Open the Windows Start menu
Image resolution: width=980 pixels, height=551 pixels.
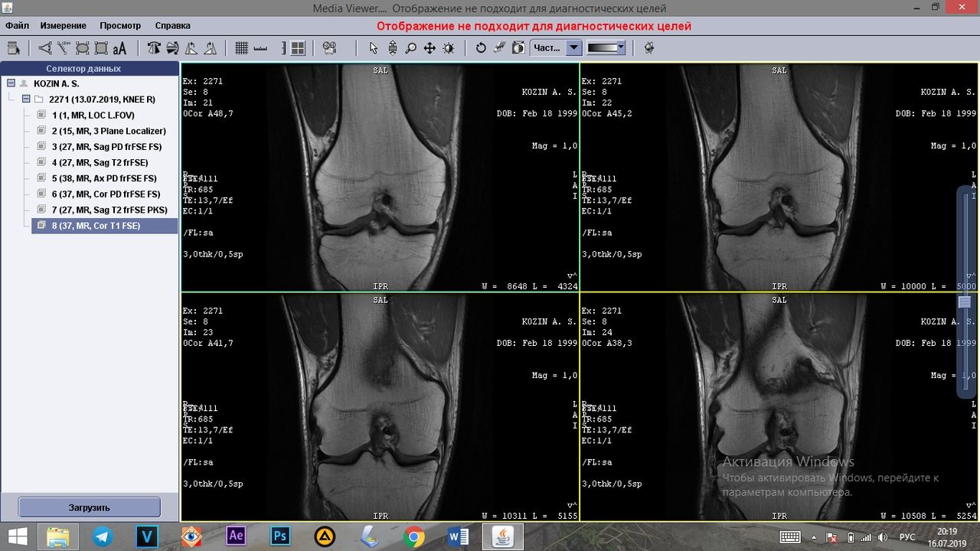tap(18, 536)
